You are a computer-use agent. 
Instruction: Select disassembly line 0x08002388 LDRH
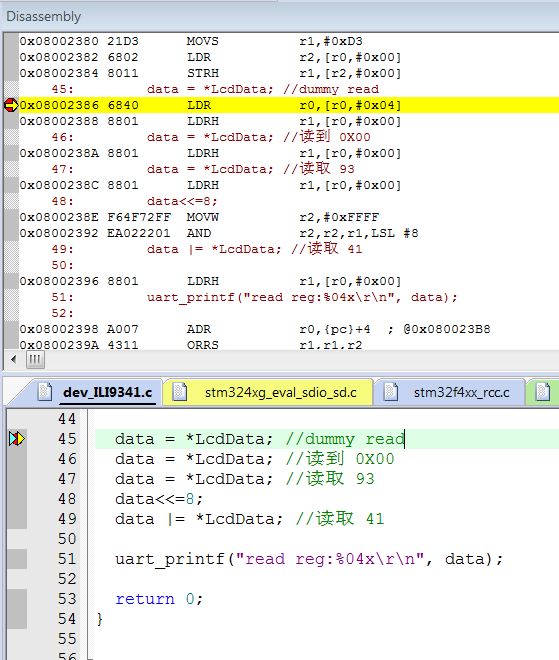pos(210,121)
